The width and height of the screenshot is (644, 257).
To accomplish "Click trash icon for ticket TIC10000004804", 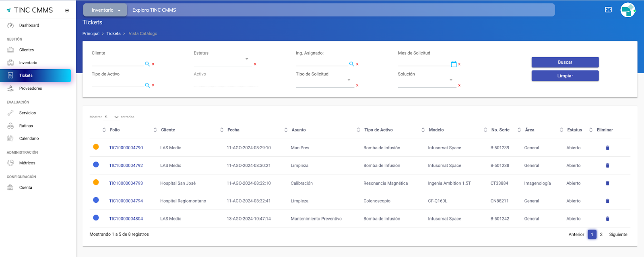I will point(607,219).
